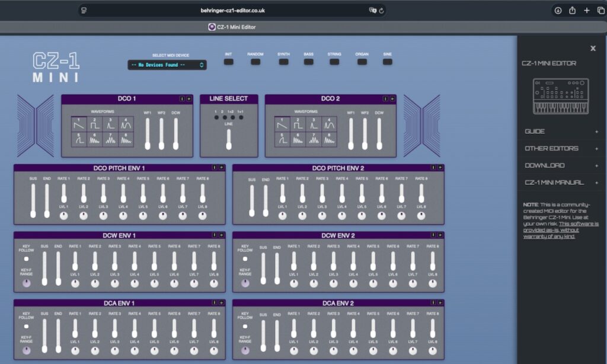Pick waveform 8 in DCO 2
This screenshot has height=364, width=607.
click(x=330, y=139)
